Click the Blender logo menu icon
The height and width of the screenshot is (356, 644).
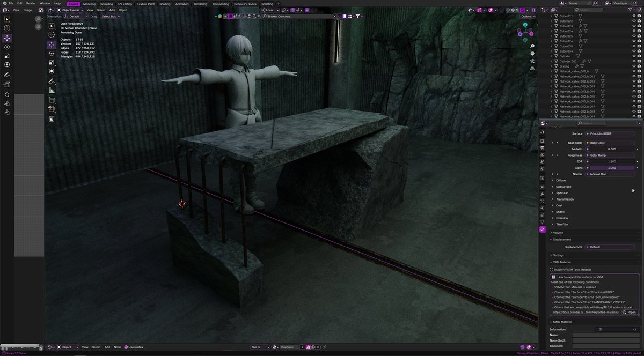point(4,3)
